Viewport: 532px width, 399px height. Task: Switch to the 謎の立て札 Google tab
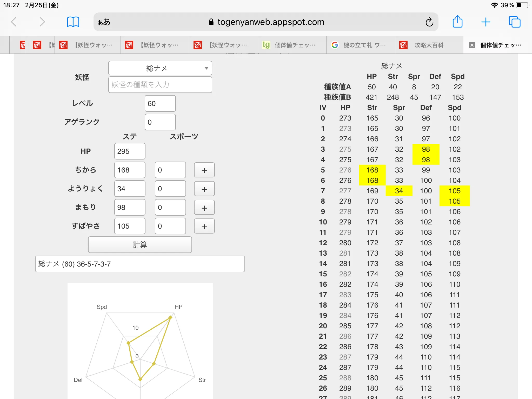click(361, 45)
